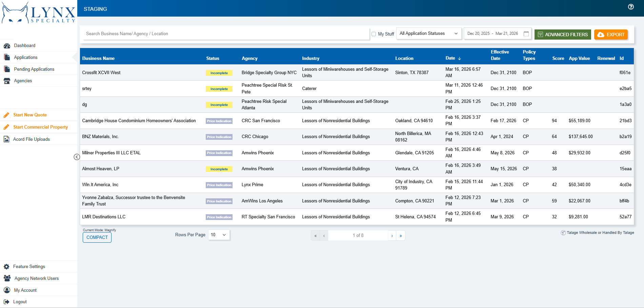Image resolution: width=644 pixels, height=308 pixels.
Task: Sort by the Status column header
Action: pos(213,59)
